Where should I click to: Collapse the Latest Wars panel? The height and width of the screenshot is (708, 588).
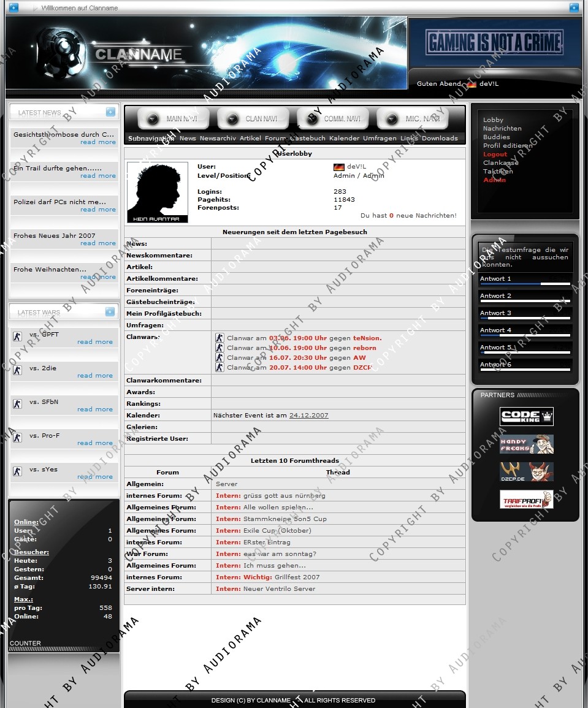[110, 312]
